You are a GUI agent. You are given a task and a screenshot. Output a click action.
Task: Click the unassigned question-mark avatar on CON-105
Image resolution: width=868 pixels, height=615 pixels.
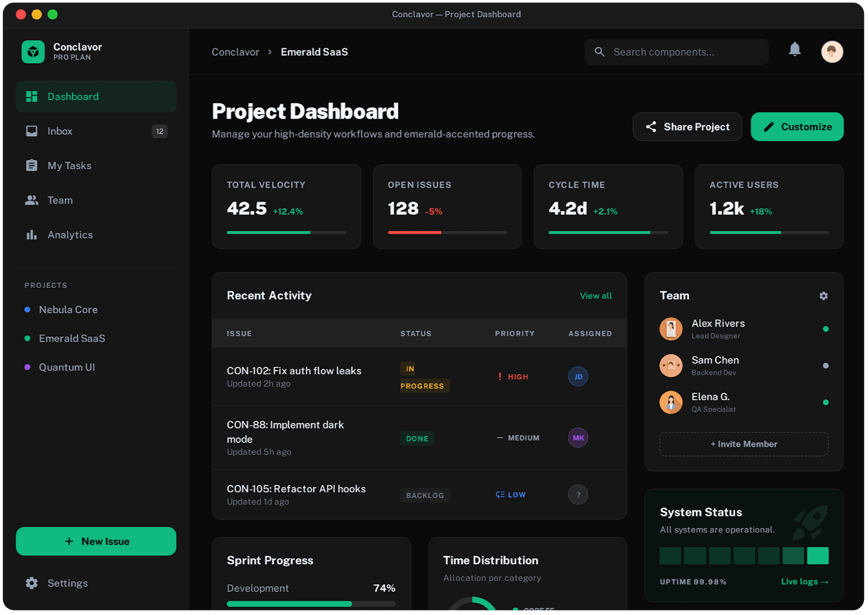(x=578, y=494)
